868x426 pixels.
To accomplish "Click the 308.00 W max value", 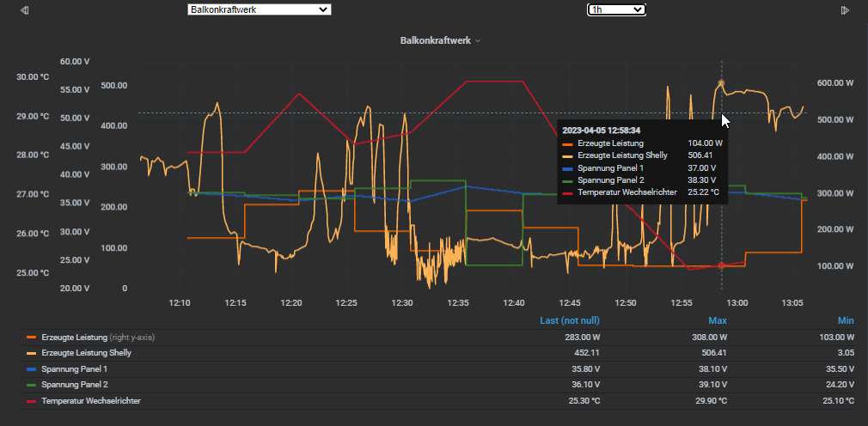I will (x=708, y=337).
